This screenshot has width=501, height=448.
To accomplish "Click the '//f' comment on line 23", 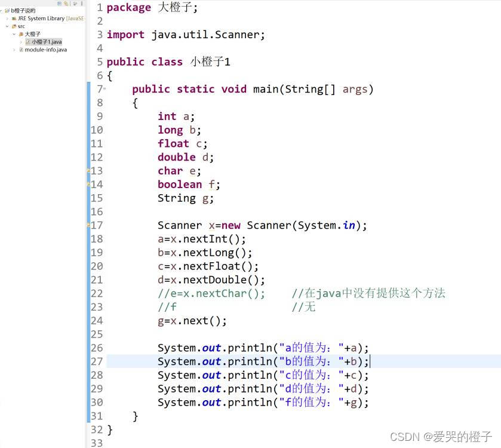I will click(167, 307).
